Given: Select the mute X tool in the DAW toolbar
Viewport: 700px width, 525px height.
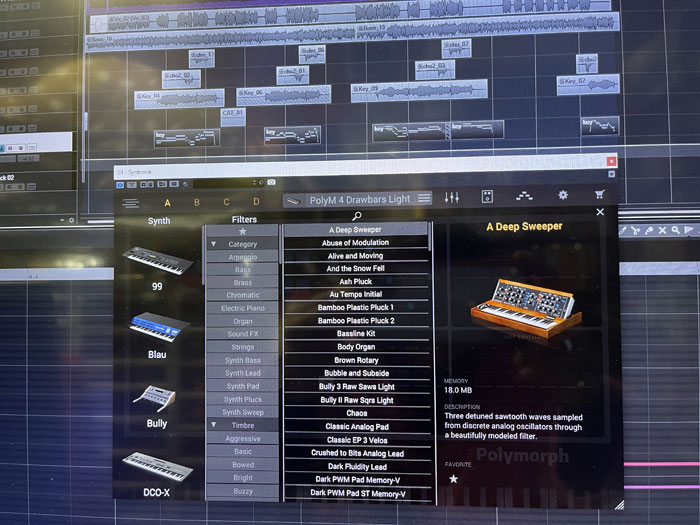Looking at the screenshot, I should coord(662,230).
